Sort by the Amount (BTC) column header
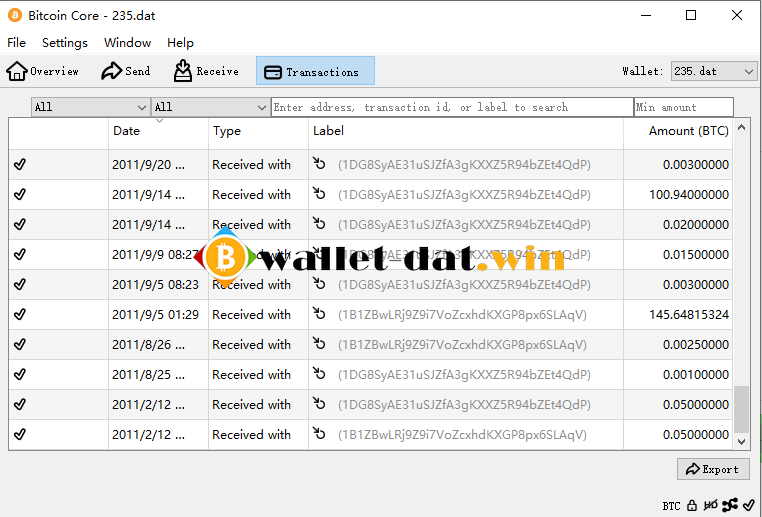 pos(678,131)
